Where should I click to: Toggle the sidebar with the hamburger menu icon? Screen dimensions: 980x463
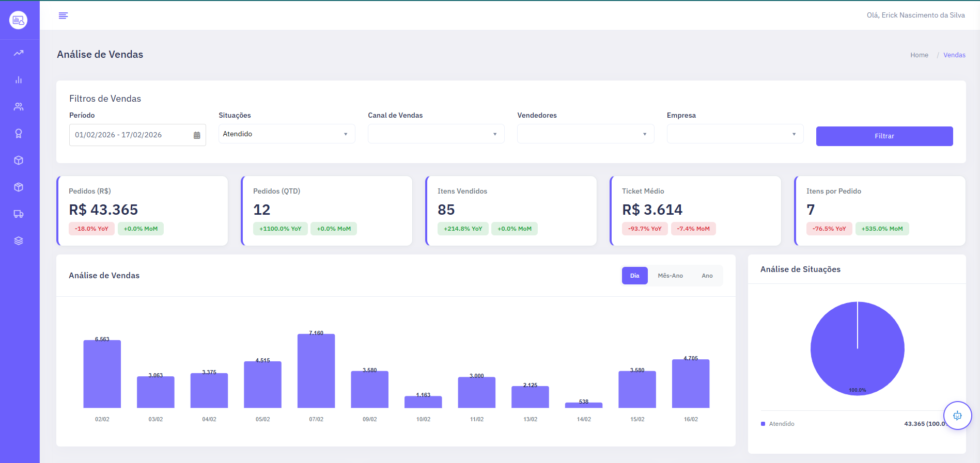[x=63, y=15]
